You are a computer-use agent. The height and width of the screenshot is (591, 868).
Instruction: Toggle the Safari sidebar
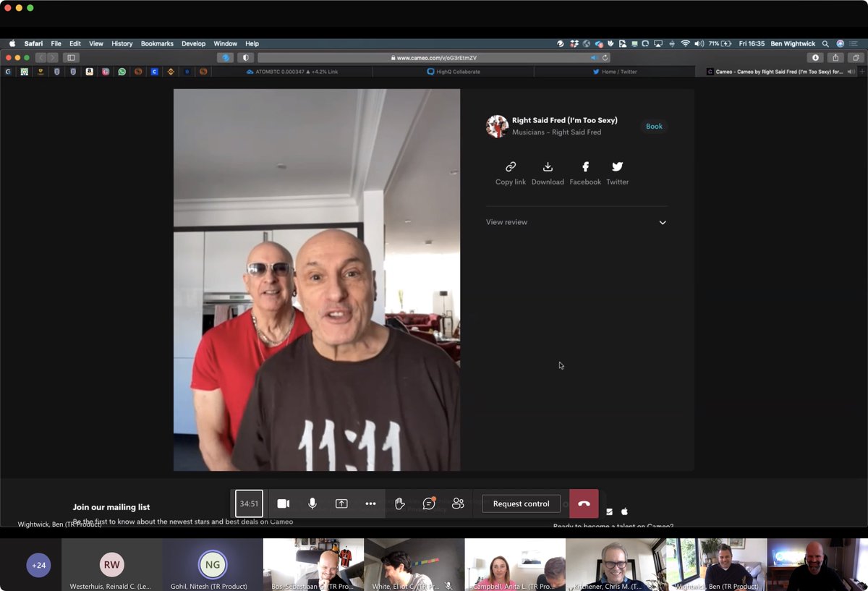tap(71, 57)
